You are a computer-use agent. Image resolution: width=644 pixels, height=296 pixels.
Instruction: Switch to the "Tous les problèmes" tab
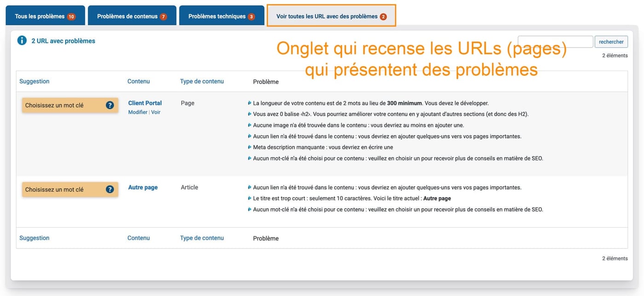click(x=44, y=15)
